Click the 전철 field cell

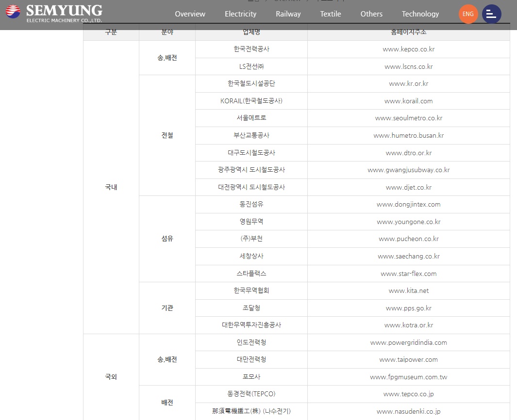(x=167, y=135)
